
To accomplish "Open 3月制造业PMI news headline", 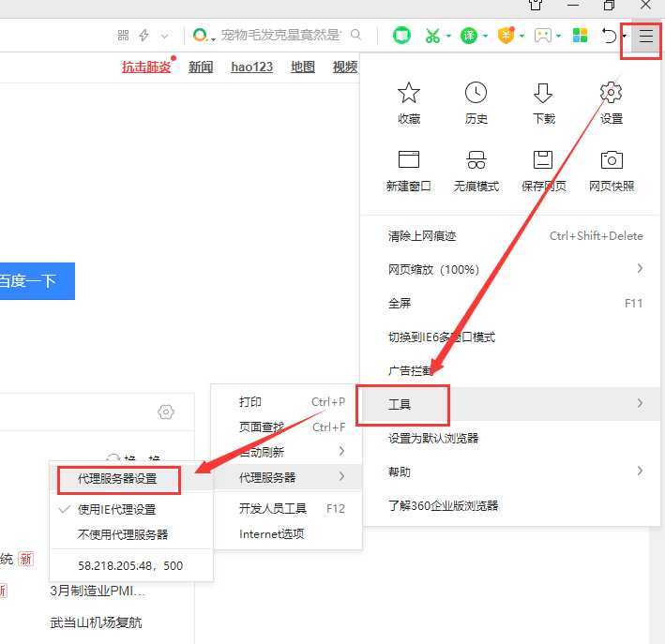I will [98, 591].
